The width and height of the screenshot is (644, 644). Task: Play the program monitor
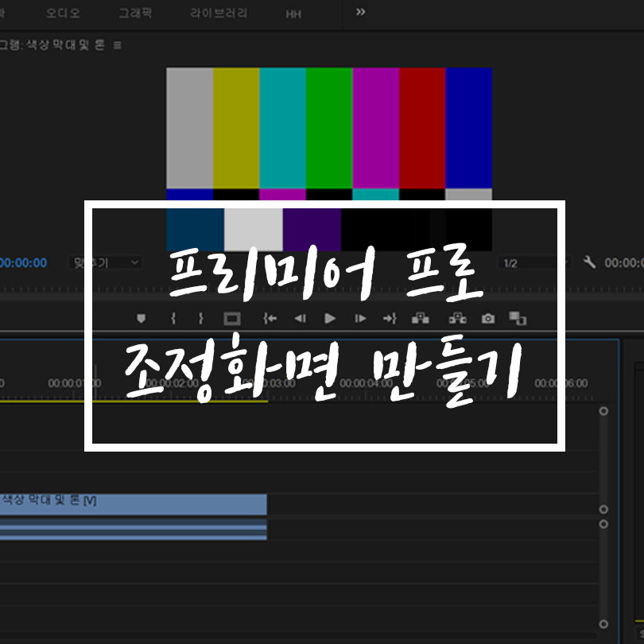330,318
